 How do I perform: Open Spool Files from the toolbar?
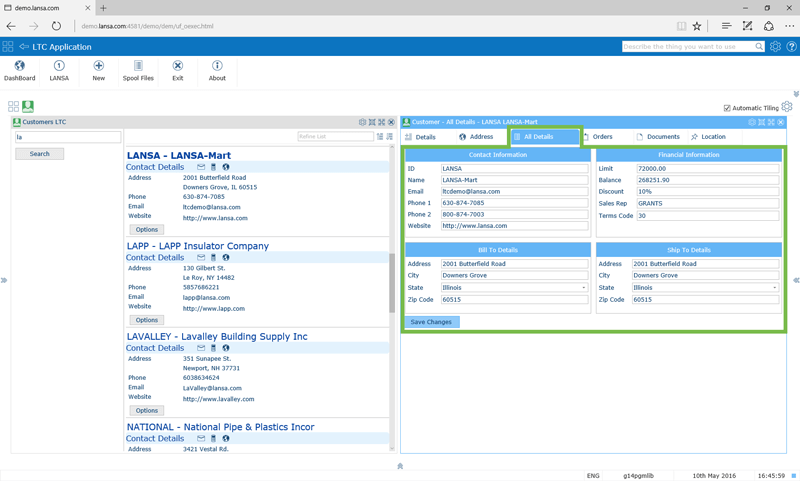click(138, 66)
